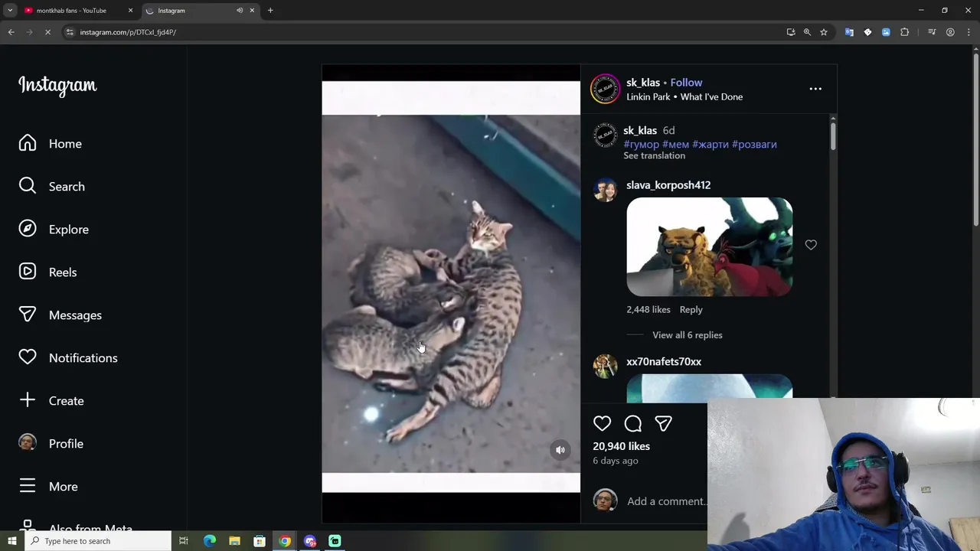980x551 pixels.
Task: Expand the More hamburger menu
Action: click(48, 487)
